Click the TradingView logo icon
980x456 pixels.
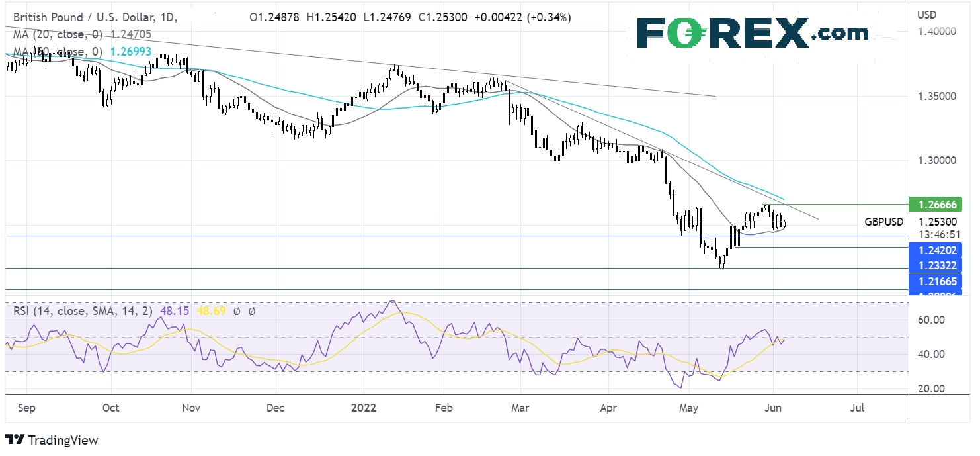[x=15, y=440]
